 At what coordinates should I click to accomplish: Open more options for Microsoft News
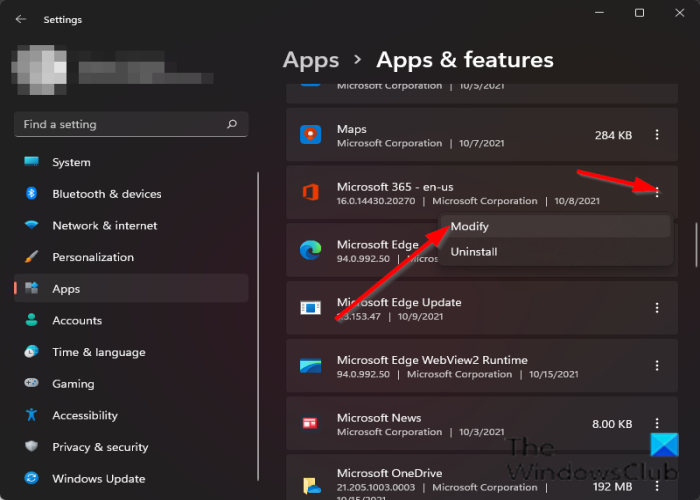tap(657, 424)
